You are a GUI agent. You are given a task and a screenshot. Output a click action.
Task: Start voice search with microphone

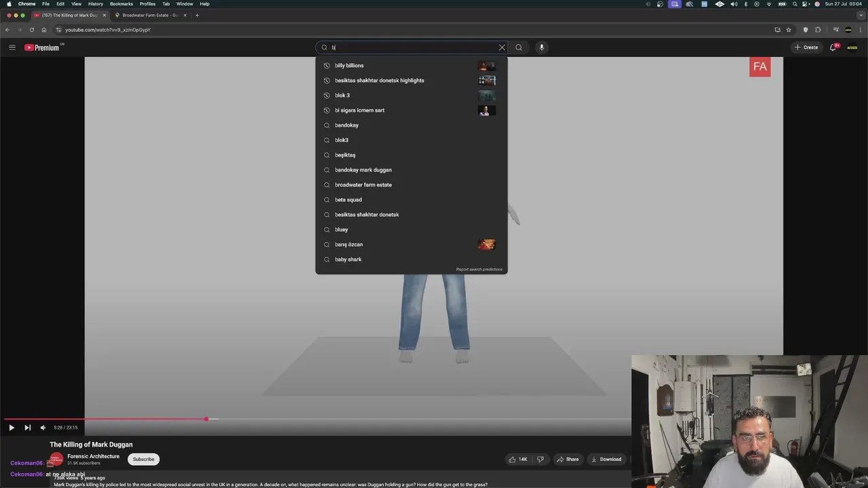[541, 47]
